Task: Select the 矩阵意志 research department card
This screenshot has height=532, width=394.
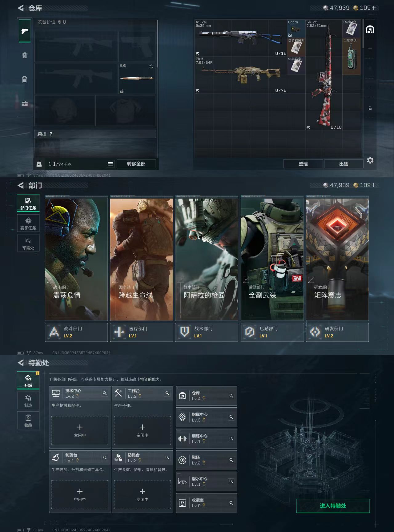Action: coord(337,259)
